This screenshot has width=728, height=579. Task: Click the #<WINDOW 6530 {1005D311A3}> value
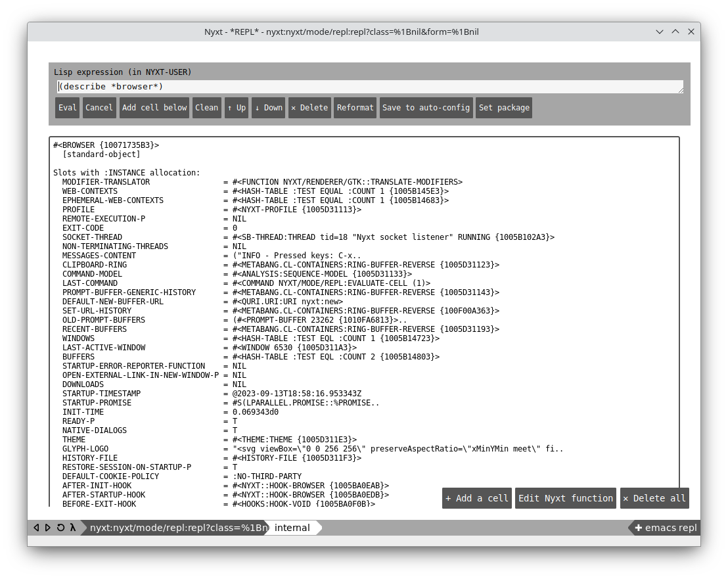point(295,348)
